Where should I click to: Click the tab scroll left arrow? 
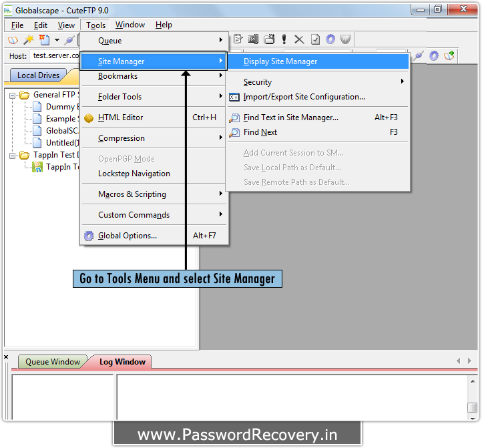pyautogui.click(x=459, y=361)
